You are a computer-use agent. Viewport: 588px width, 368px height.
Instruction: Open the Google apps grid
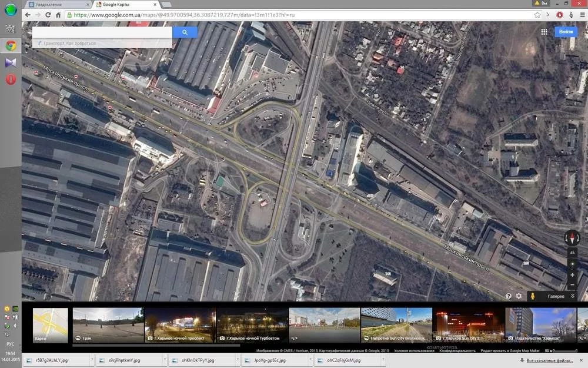coord(544,32)
